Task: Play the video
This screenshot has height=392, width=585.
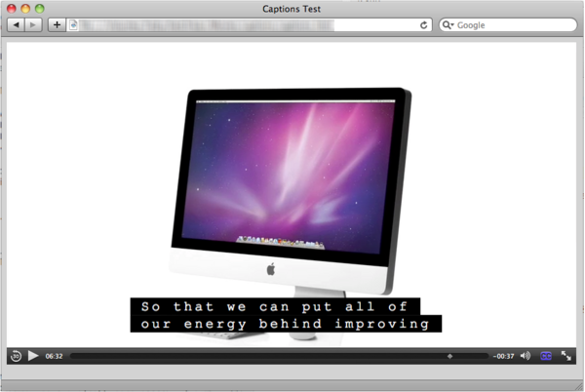Action: tap(33, 356)
